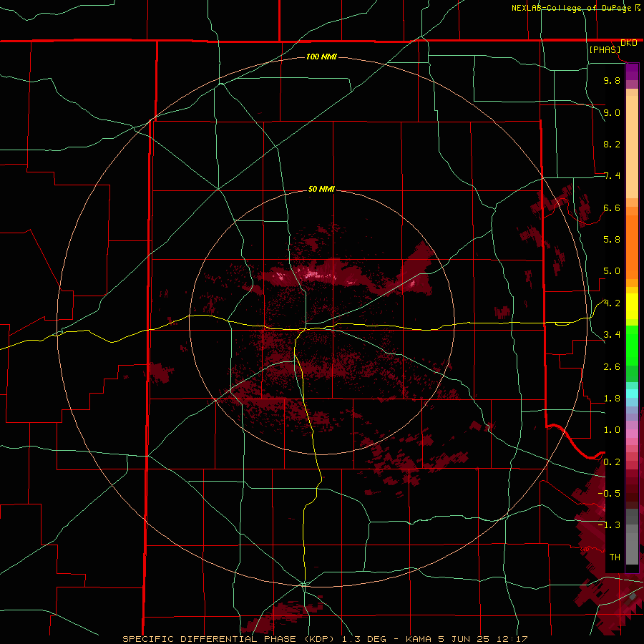The height and width of the screenshot is (644, 644).
Task: Click the "50 NMI" range ring label
Action: [321, 190]
